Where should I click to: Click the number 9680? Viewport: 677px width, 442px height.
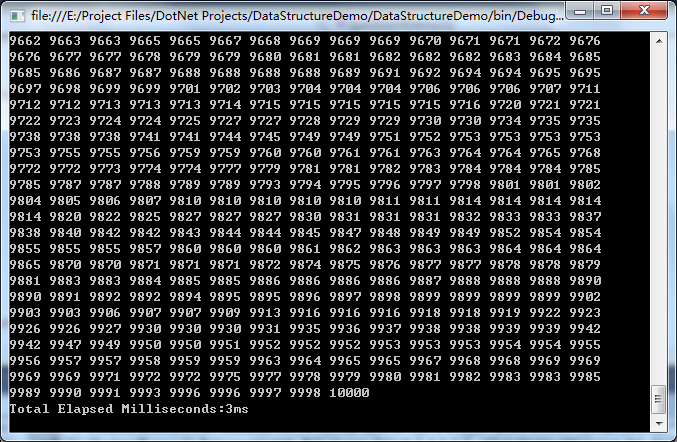point(265,57)
